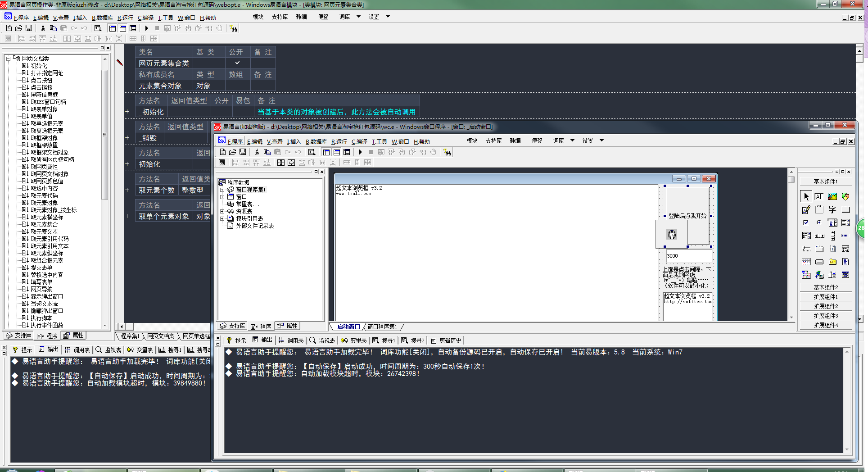This screenshot has height=472, width=868.
Task: Select the radio button component icon
Action: point(819,222)
